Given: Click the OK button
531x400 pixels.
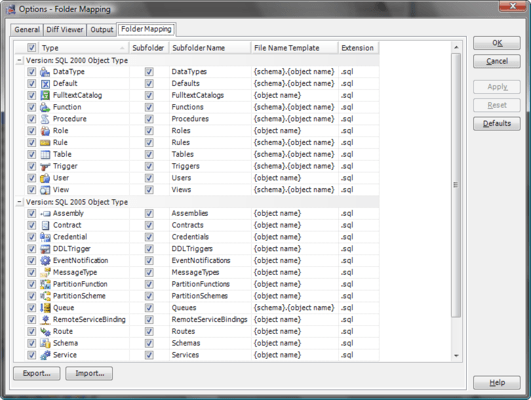Looking at the screenshot, I should [x=497, y=43].
